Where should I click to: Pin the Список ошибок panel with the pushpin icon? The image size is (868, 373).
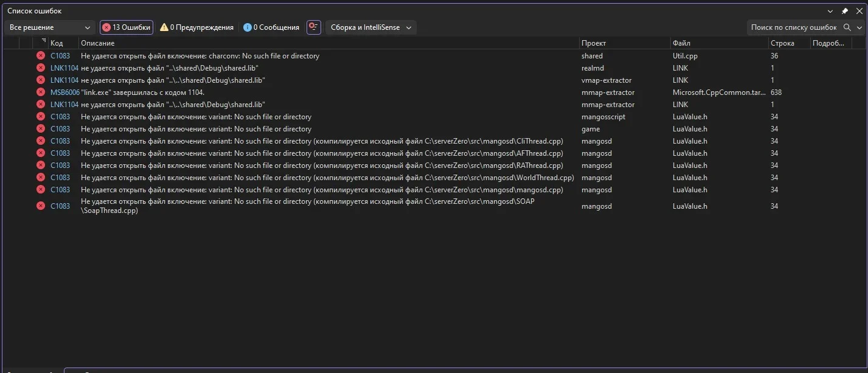pos(844,11)
